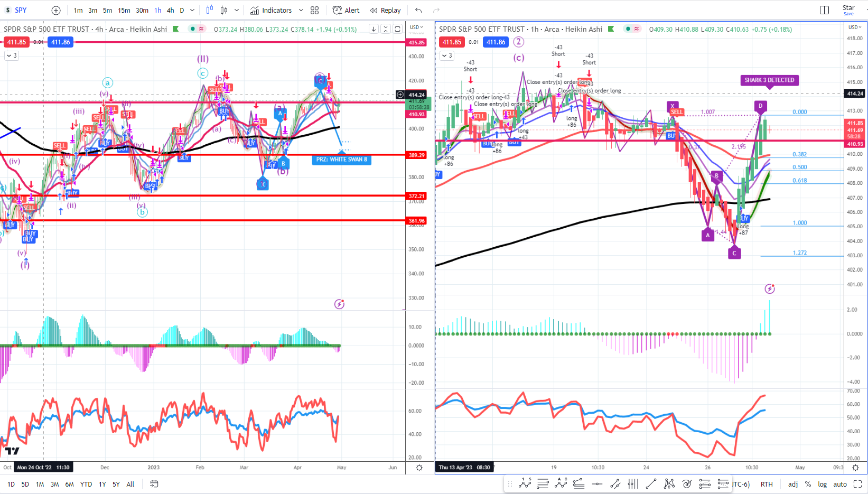Toggle green flag on right chart title
This screenshot has width=868, height=494.
point(611,29)
